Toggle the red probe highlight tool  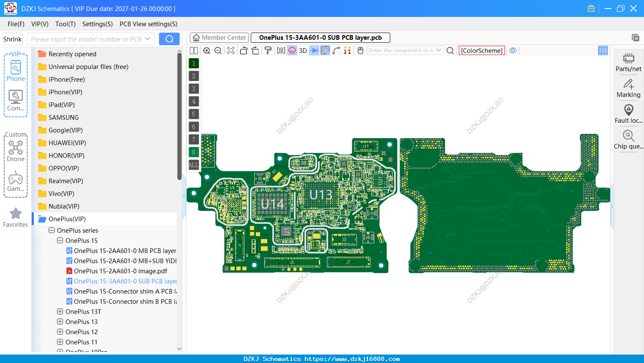pos(292,51)
